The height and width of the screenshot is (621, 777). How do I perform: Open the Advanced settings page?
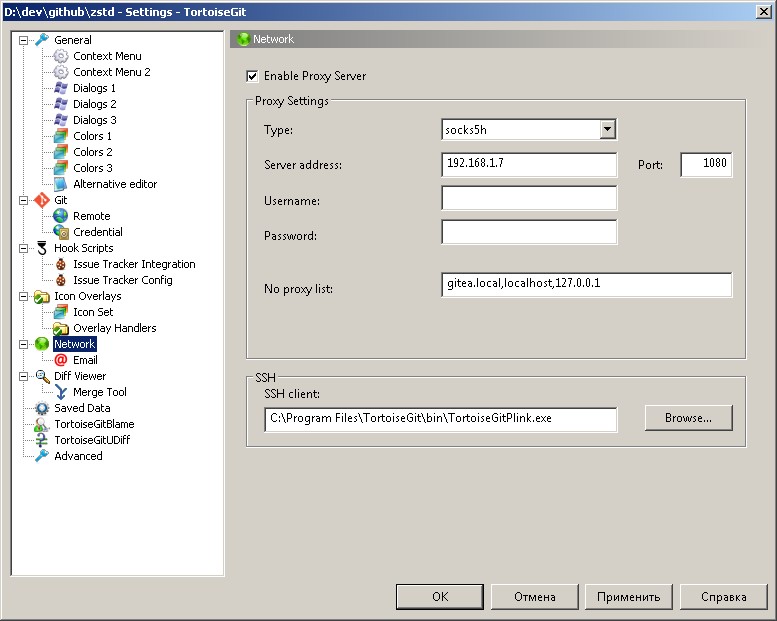(78, 456)
